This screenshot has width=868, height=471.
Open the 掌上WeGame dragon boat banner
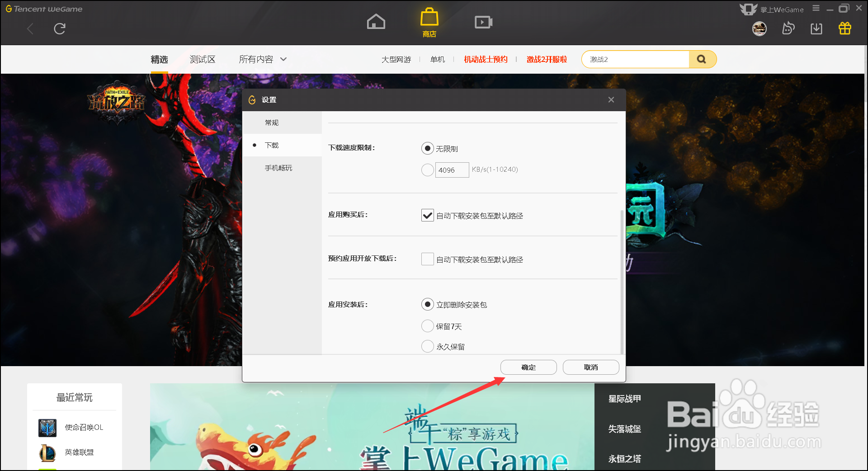[x=372, y=427]
